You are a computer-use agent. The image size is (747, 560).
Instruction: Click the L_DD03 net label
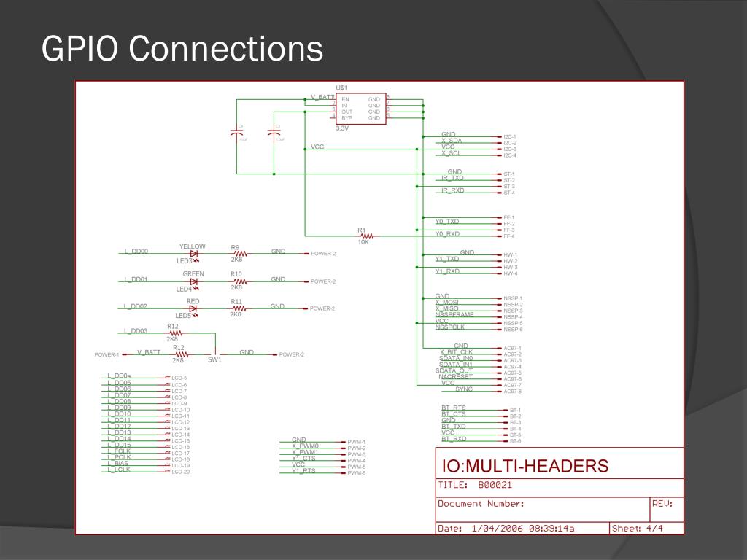point(136,331)
